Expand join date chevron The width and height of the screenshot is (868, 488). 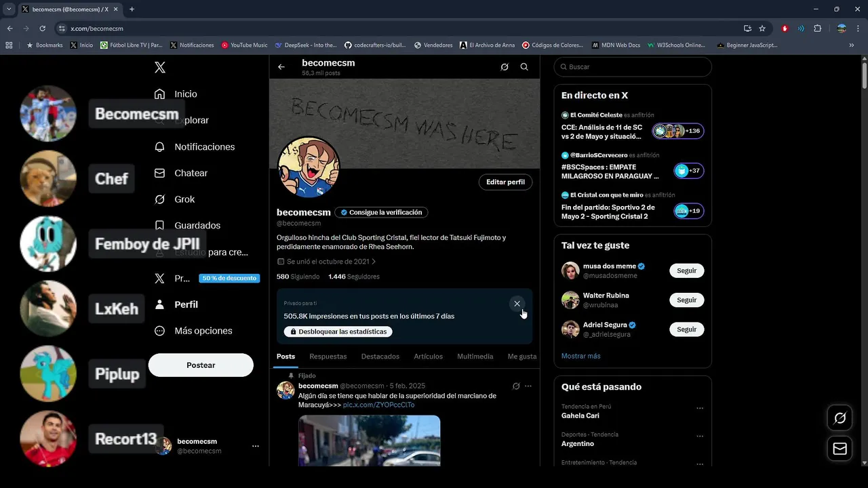(374, 262)
